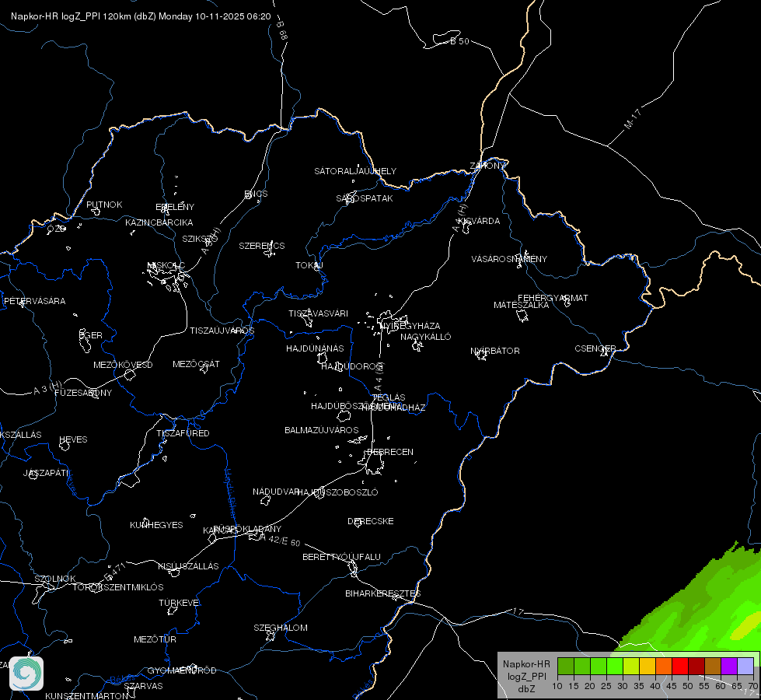Click the 'ZAHONY' border town label

point(487,166)
